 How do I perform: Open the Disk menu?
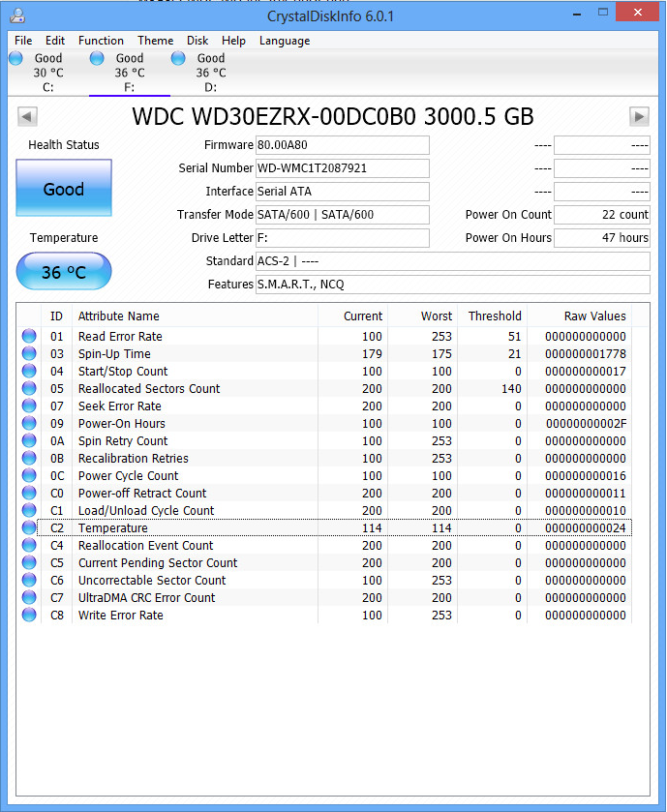(x=197, y=41)
